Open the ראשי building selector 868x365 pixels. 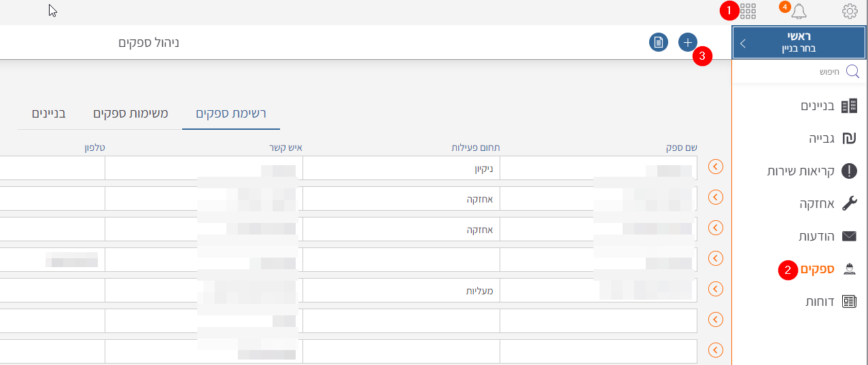[799, 42]
